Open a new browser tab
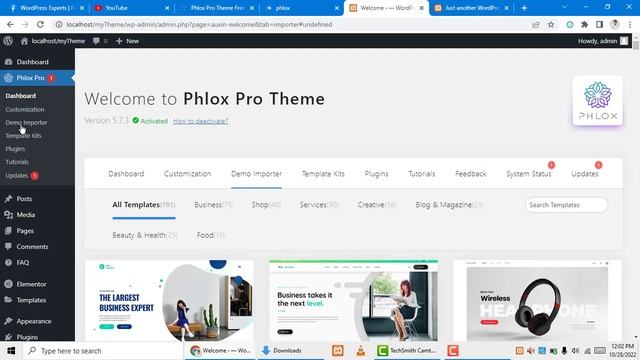This screenshot has height=360, width=640. coord(524,8)
